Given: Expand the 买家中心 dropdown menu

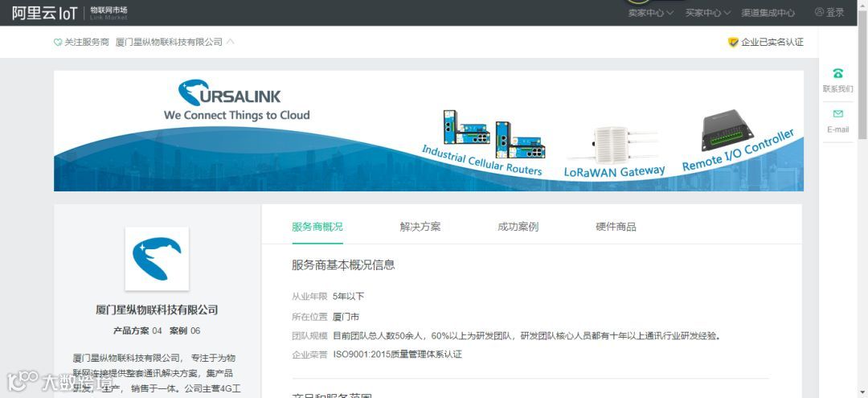Looking at the screenshot, I should coord(708,13).
